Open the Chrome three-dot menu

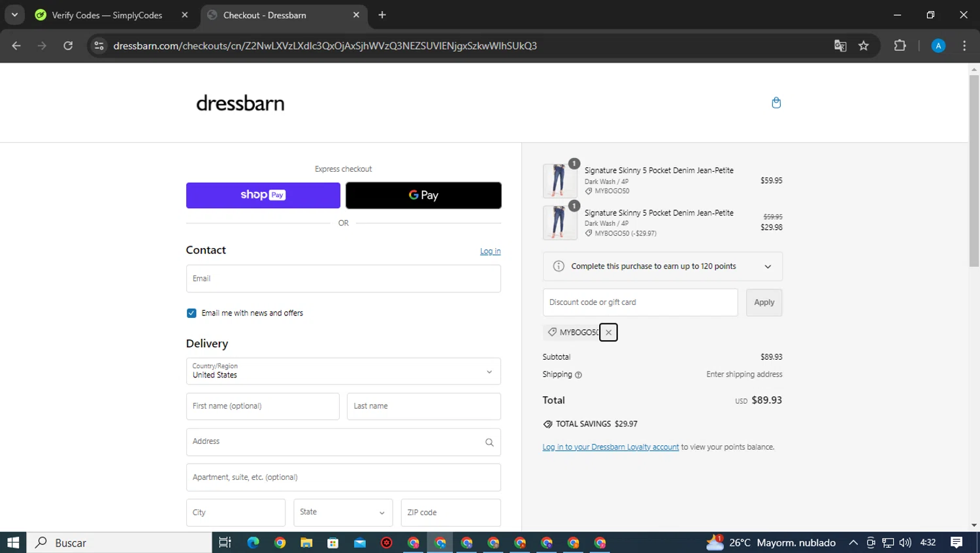tap(964, 46)
